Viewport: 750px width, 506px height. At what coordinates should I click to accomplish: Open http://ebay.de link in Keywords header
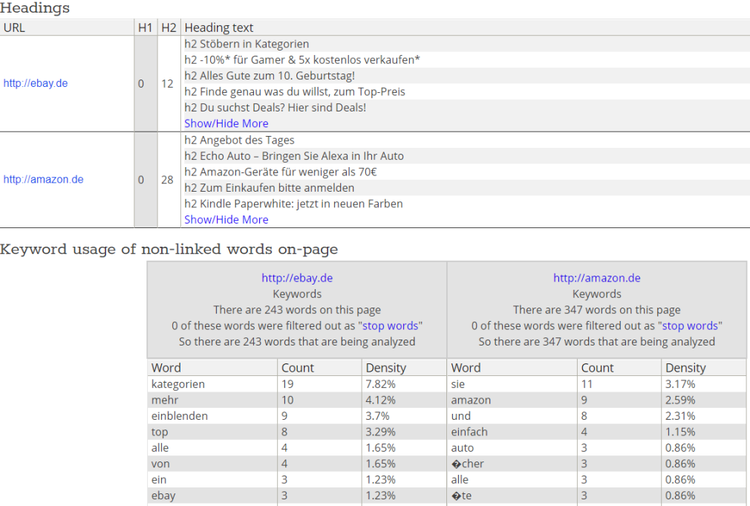pos(297,278)
